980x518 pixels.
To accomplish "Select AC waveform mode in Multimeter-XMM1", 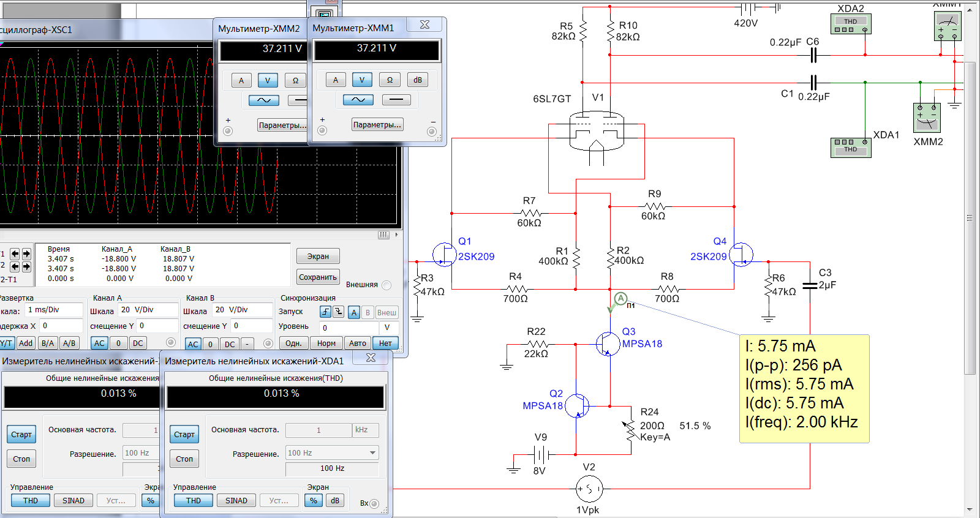I will pyautogui.click(x=358, y=100).
